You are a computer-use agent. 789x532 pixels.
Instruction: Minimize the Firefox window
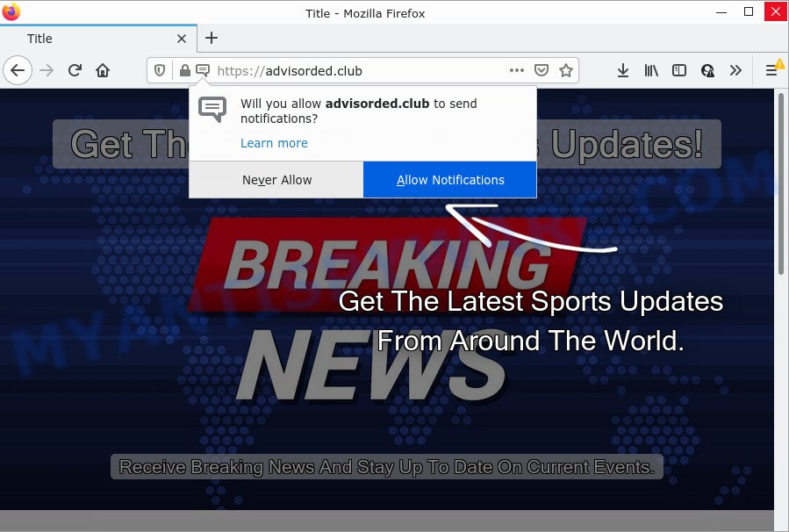pyautogui.click(x=721, y=12)
